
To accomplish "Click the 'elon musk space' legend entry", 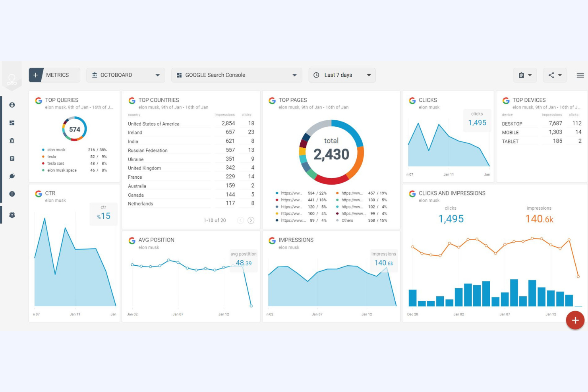I will click(x=74, y=170).
